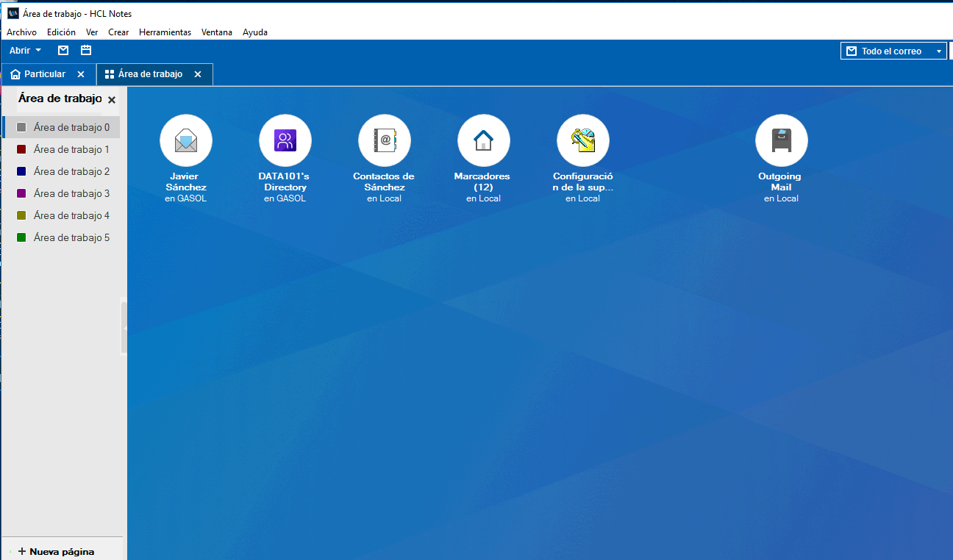
Task: Close the Área de trabajo tab
Action: click(x=198, y=74)
